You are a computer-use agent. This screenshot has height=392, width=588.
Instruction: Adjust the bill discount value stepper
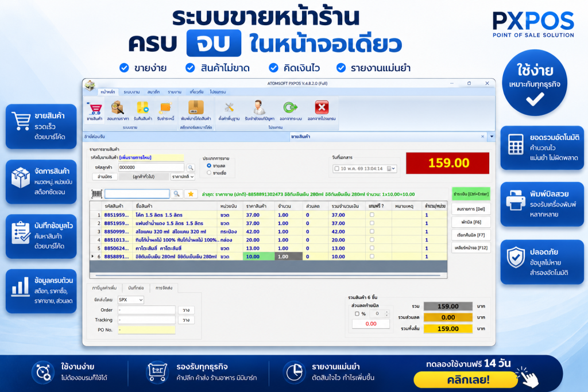tap(386, 314)
